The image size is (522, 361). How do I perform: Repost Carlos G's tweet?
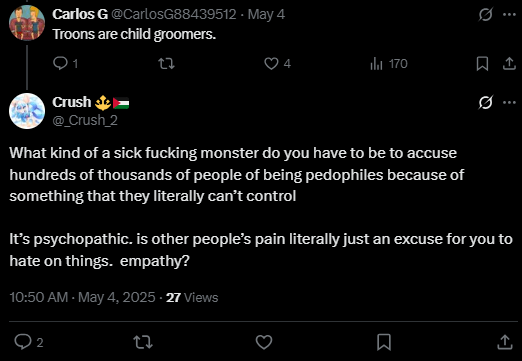click(166, 63)
